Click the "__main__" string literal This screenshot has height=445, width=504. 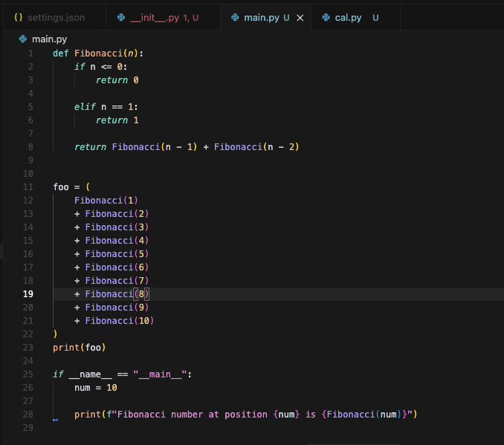click(x=160, y=374)
